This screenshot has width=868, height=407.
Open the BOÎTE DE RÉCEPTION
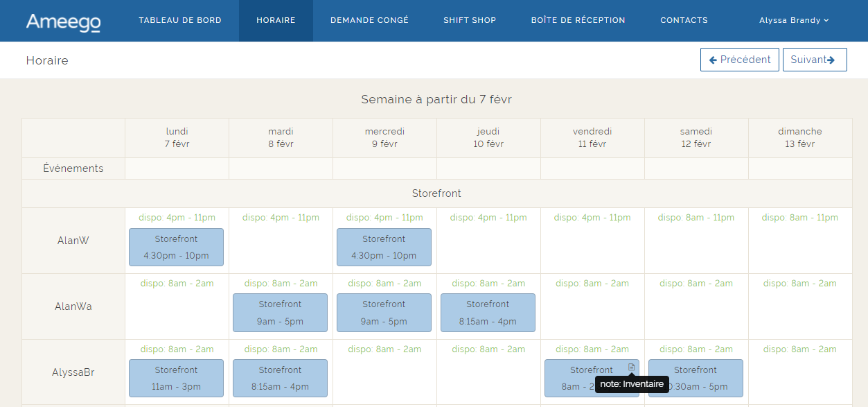(578, 20)
